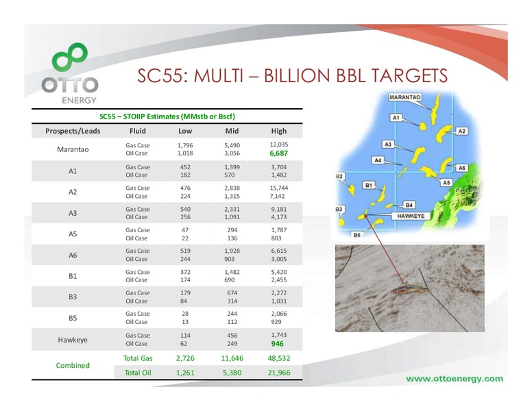The image size is (532, 411).
Task: Click the B5 row name in the table
Action: (x=73, y=318)
